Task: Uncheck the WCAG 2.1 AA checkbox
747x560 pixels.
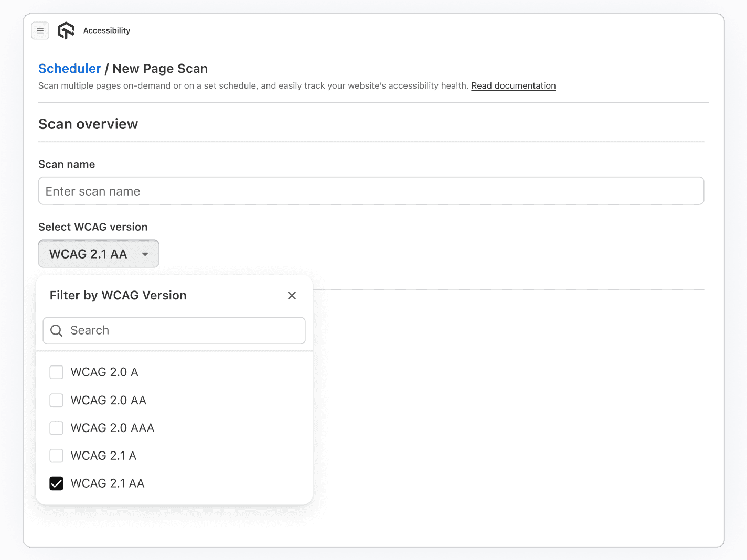Action: pyautogui.click(x=57, y=483)
